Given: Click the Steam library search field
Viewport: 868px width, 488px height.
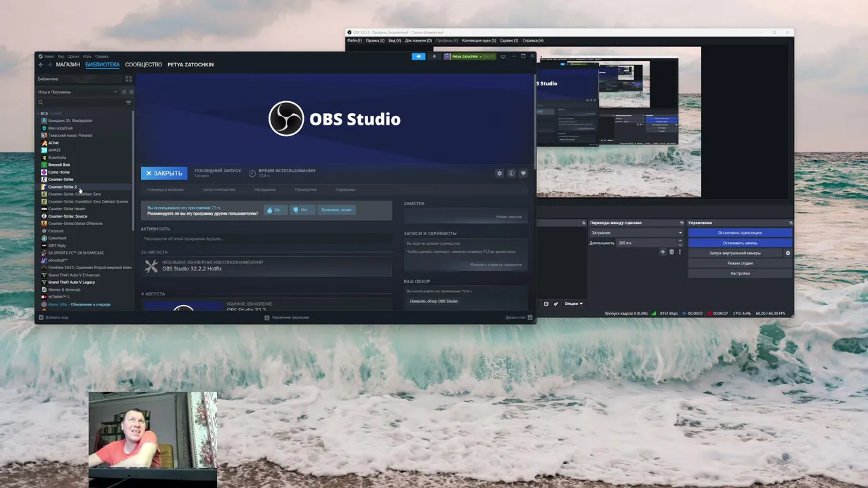Looking at the screenshot, I should click(x=80, y=102).
